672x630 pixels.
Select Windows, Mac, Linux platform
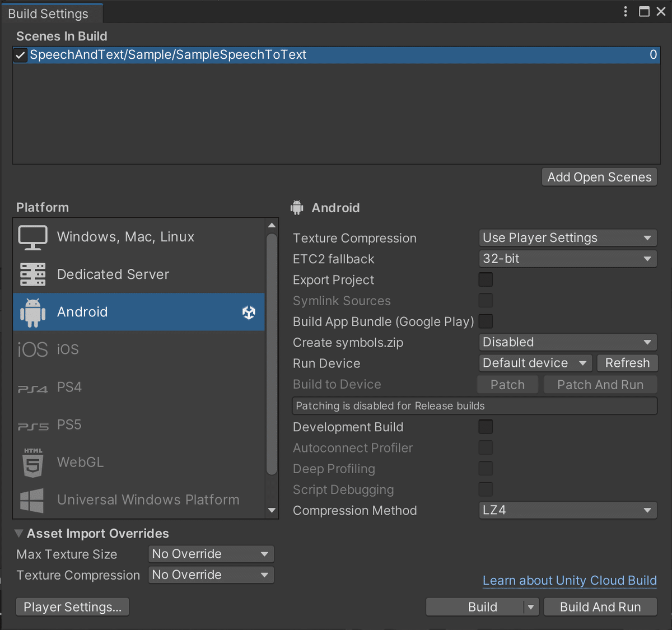pyautogui.click(x=139, y=237)
